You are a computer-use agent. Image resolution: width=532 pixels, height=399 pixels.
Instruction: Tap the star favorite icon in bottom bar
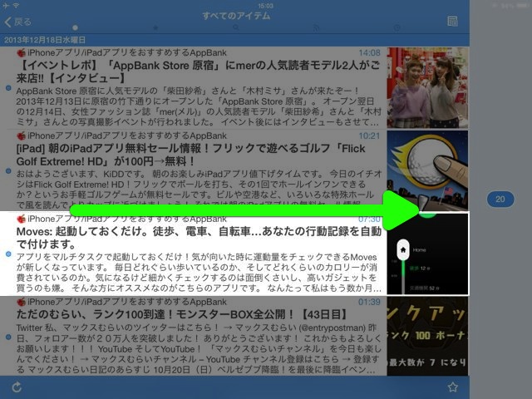coord(452,387)
